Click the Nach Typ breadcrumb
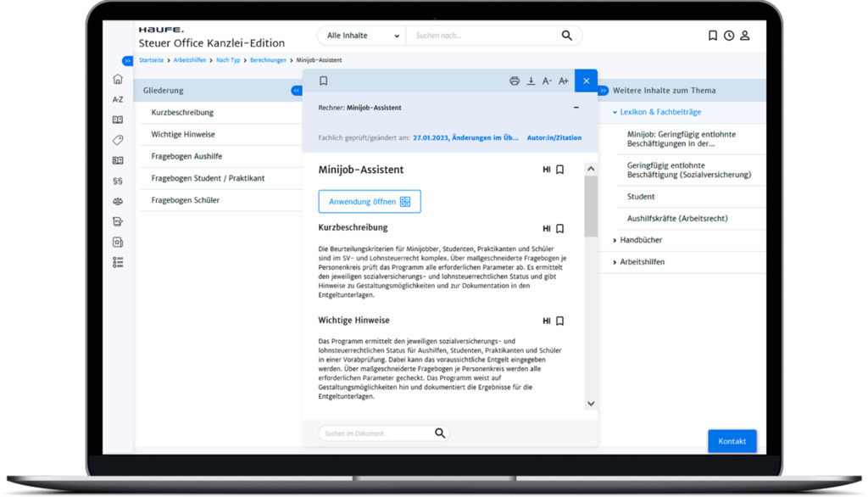Screen dimensions: 868x497 coord(228,60)
